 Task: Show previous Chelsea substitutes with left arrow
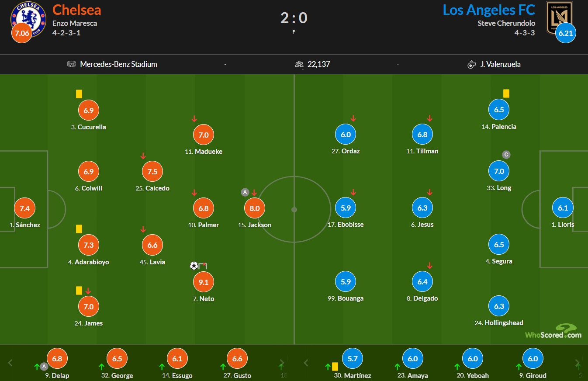coord(10,363)
